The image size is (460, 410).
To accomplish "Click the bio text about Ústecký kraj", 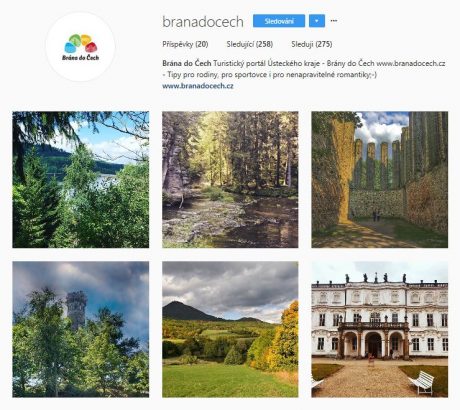I will 304,69.
